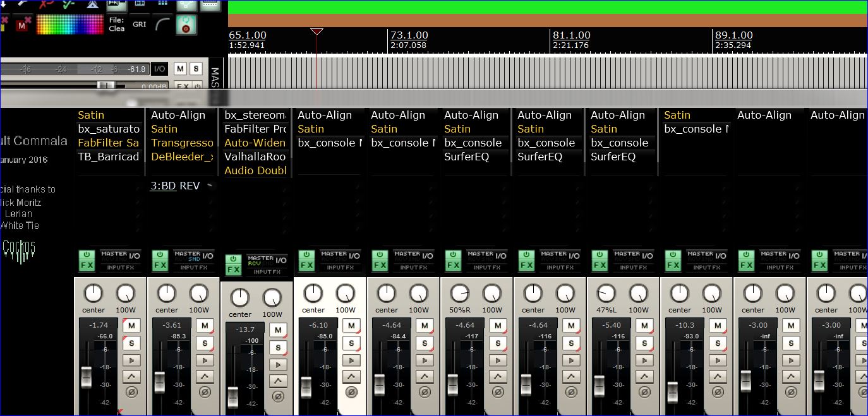The width and height of the screenshot is (868, 416).
Task: Click the 89.1.00 ruler marker
Action: [733, 35]
